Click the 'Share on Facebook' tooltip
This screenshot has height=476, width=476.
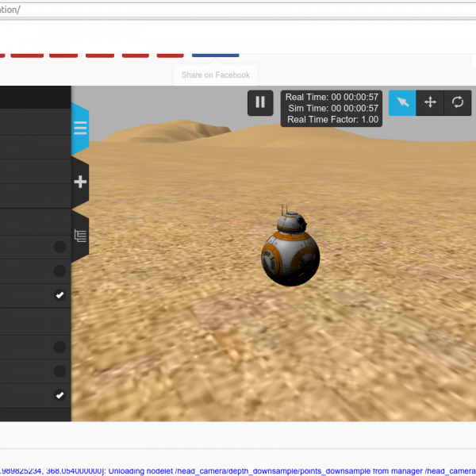(216, 75)
